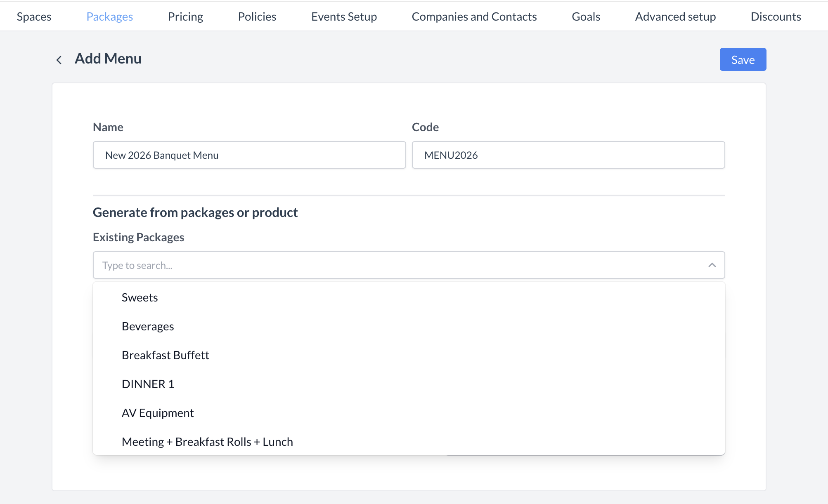Pick Meeting + Breakfast Rolls + Lunch package
This screenshot has height=504, width=828.
207,441
